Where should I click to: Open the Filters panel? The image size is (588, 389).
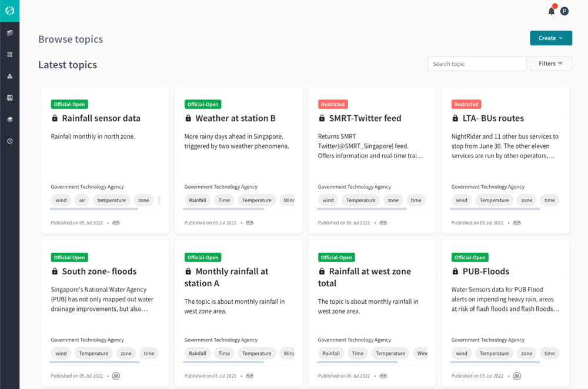click(x=550, y=63)
